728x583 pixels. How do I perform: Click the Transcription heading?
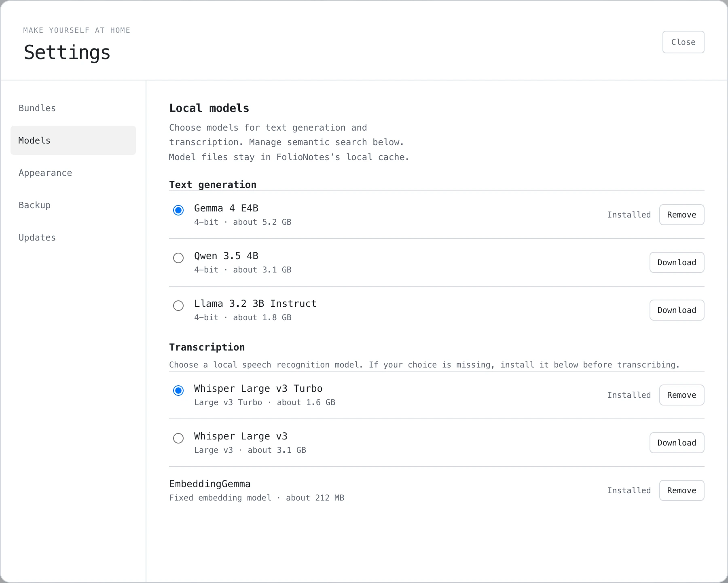coord(207,347)
